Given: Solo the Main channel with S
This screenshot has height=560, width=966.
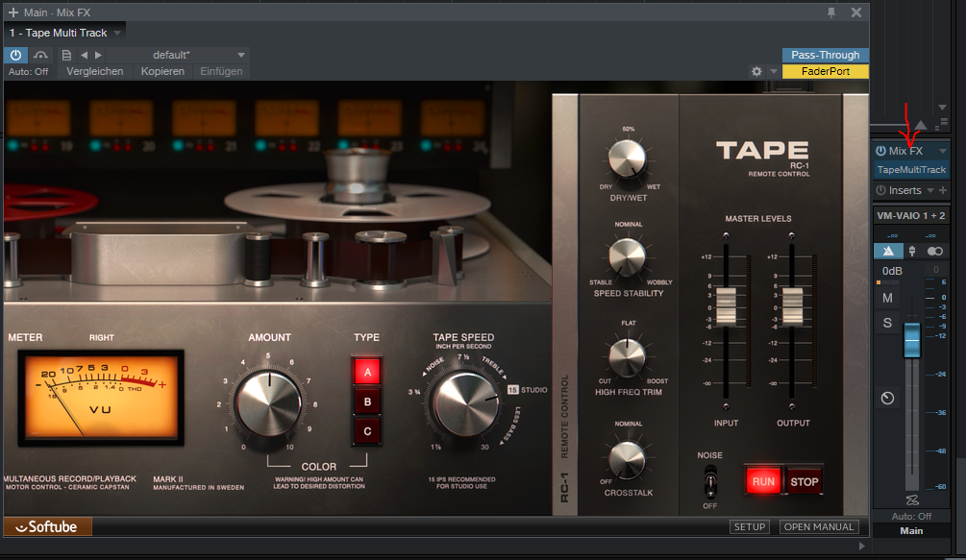Looking at the screenshot, I should click(x=887, y=323).
